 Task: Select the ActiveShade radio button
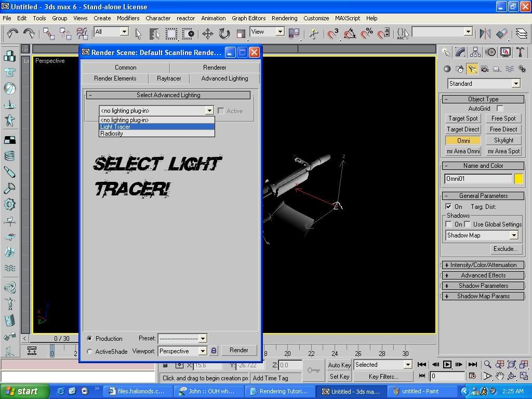point(89,352)
